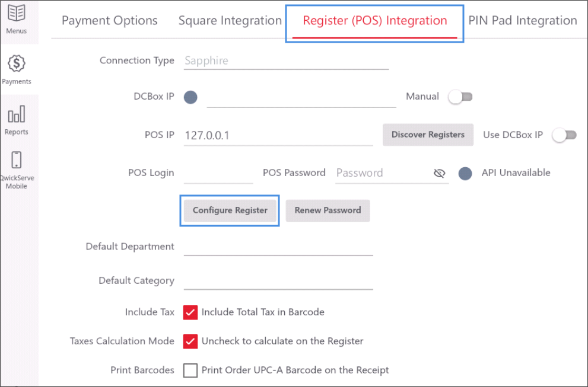Check Print Order UPC-A Barcode on Receipt
The width and height of the screenshot is (588, 387).
pyautogui.click(x=190, y=370)
